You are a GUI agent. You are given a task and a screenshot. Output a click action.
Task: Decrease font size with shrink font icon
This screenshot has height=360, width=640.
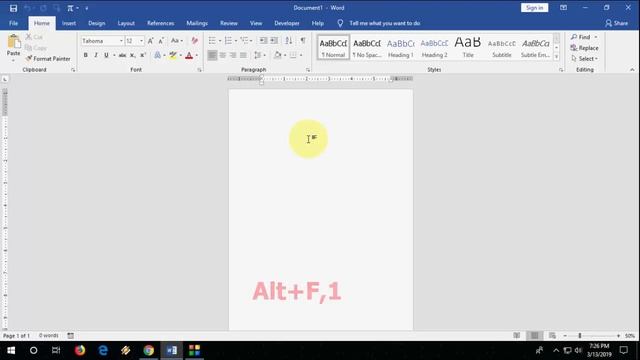pos(161,41)
